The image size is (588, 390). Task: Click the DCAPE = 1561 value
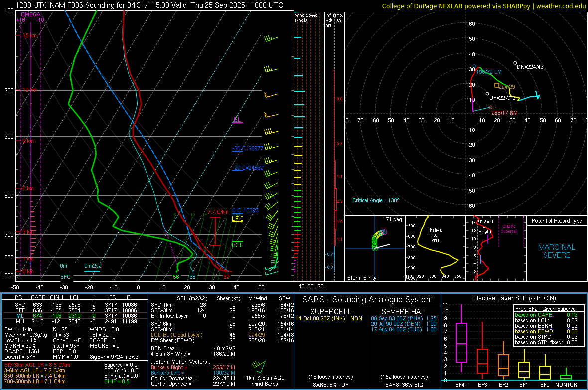22,351
